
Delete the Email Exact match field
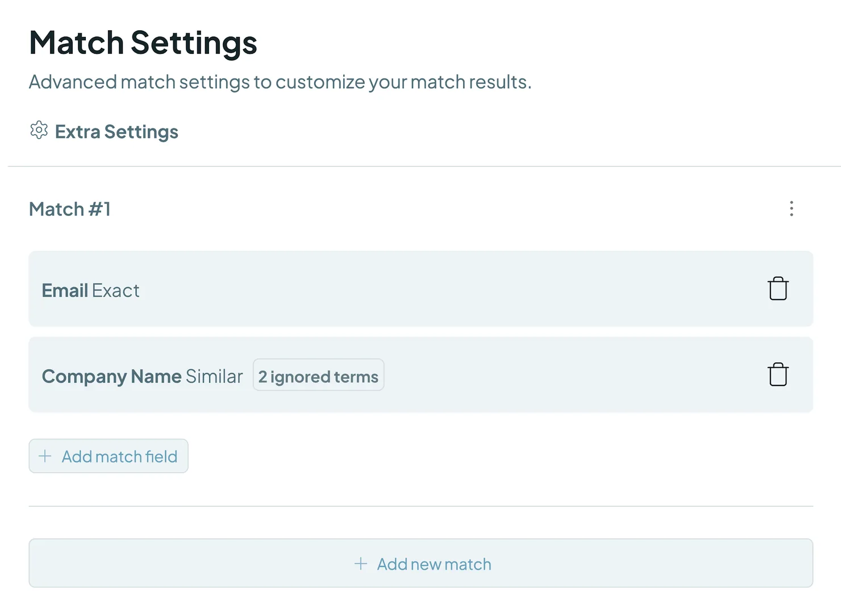click(x=778, y=289)
